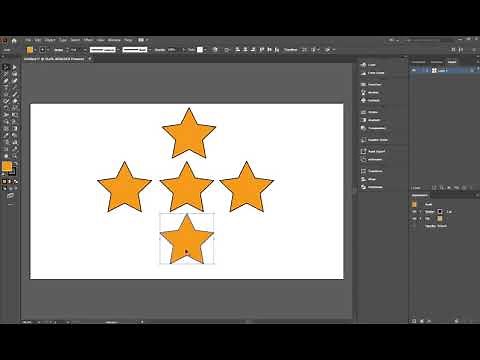This screenshot has height=360, width=480.
Task: Open the Graphic Styles panel
Action: point(374,140)
